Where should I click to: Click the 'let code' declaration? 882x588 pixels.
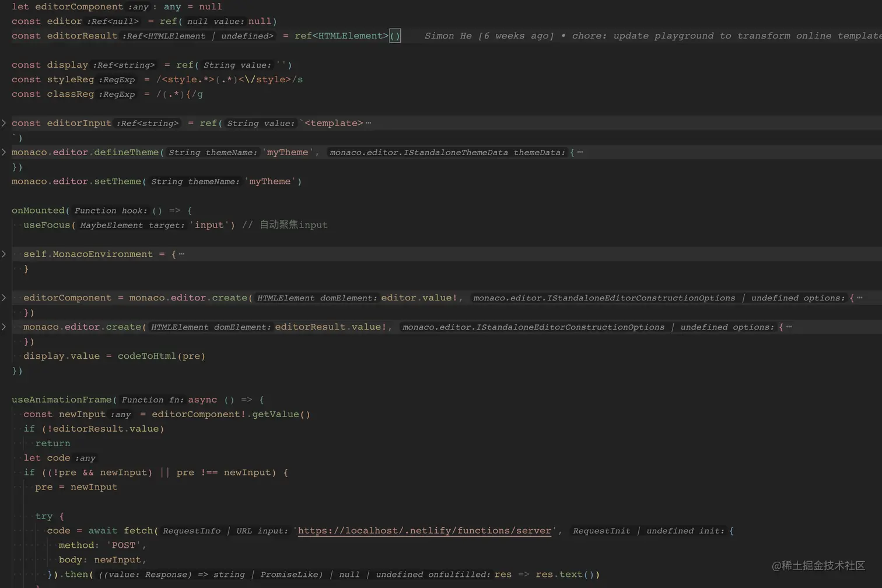tap(47, 458)
